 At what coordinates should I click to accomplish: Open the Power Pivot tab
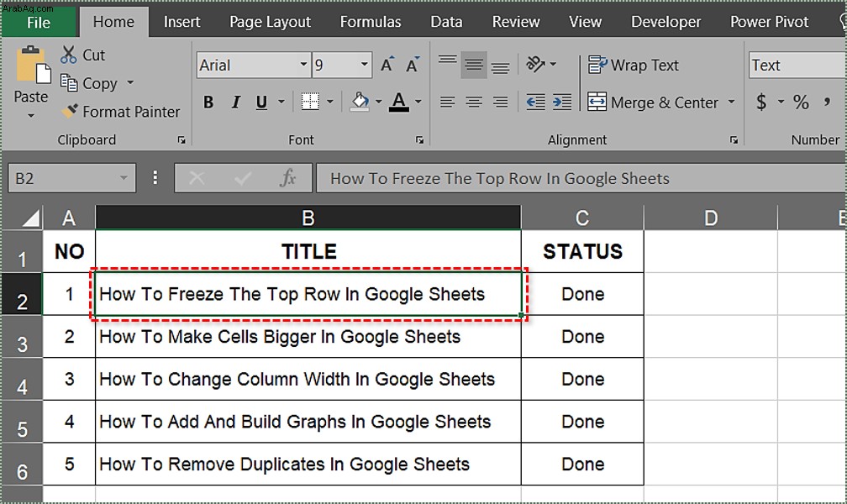[x=769, y=22]
